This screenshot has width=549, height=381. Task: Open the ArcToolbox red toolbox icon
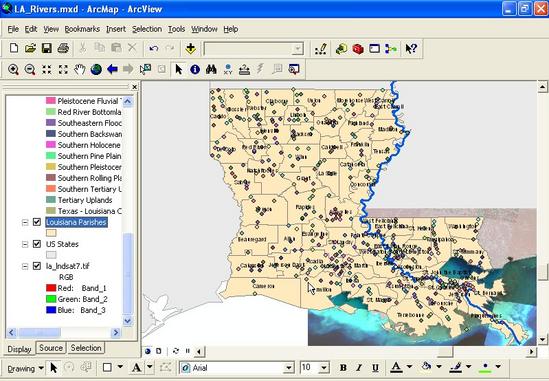pos(358,49)
